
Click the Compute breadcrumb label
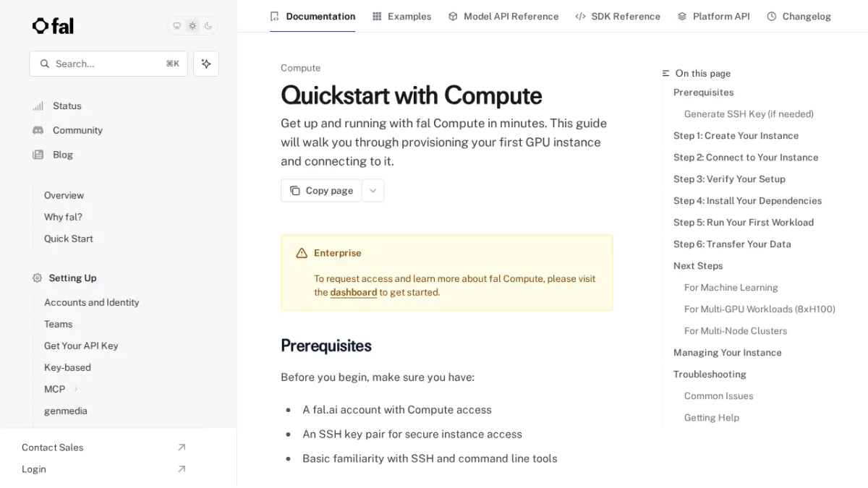pyautogui.click(x=301, y=68)
